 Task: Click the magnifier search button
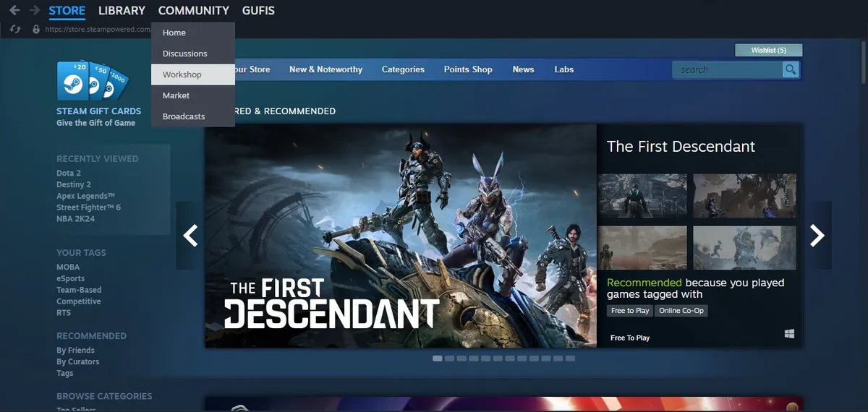(791, 69)
